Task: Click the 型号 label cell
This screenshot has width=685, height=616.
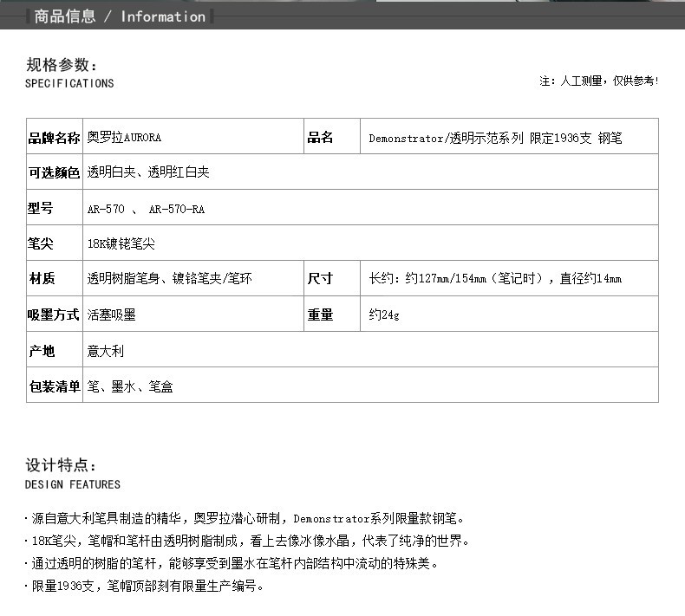Action: click(55, 207)
